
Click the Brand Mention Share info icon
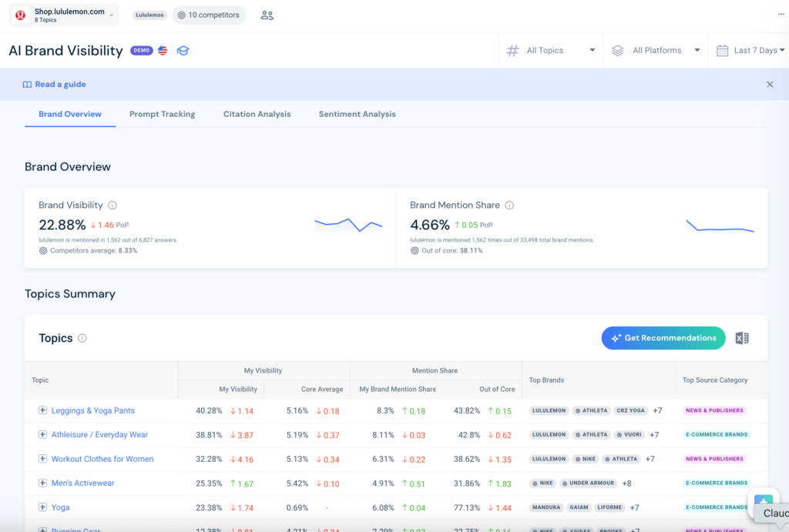[509, 205]
